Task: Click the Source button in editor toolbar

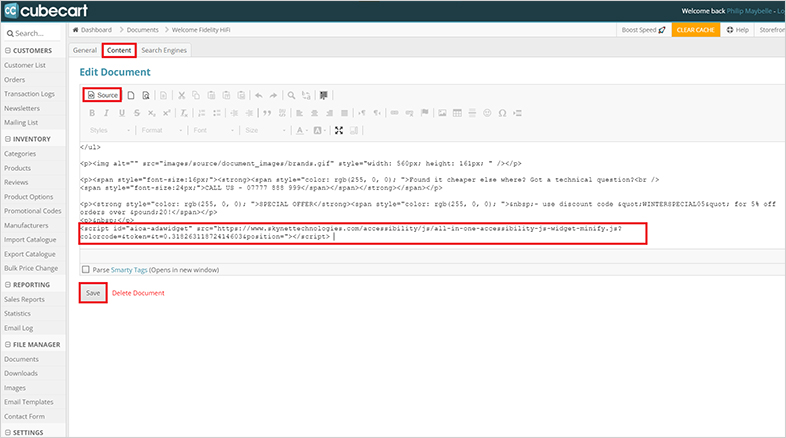Action: [103, 95]
